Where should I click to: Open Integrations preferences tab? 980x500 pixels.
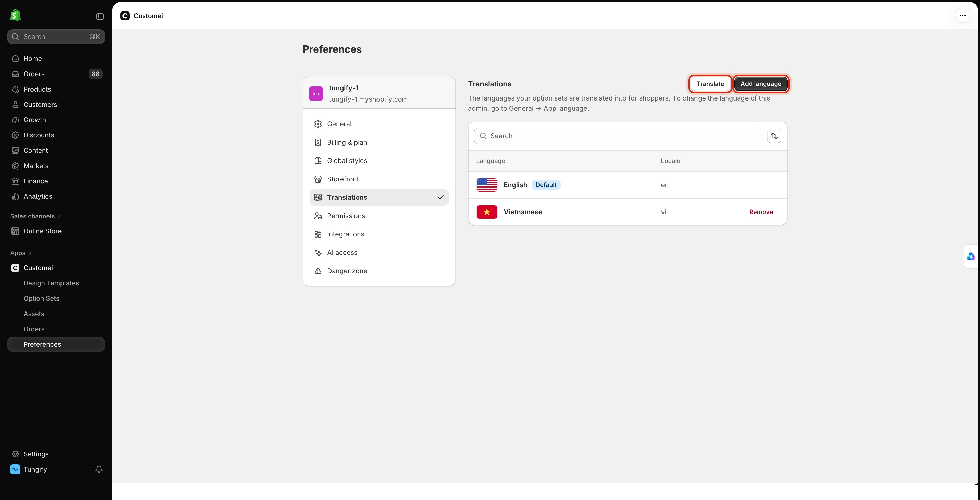pos(379,234)
